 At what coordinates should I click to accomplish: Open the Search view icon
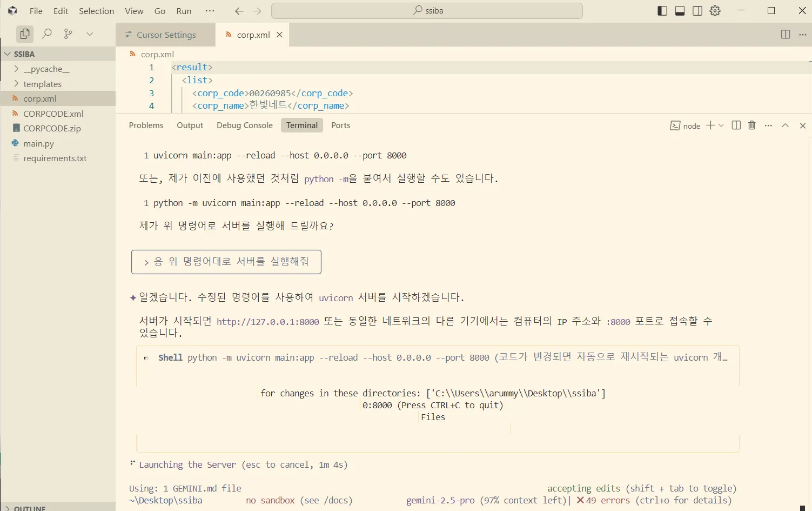47,34
